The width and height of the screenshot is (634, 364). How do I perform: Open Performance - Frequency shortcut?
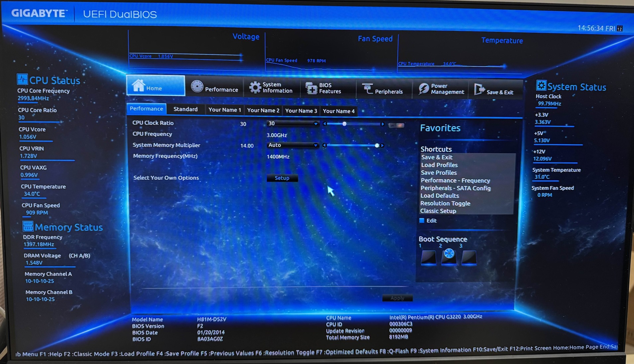[x=455, y=180]
